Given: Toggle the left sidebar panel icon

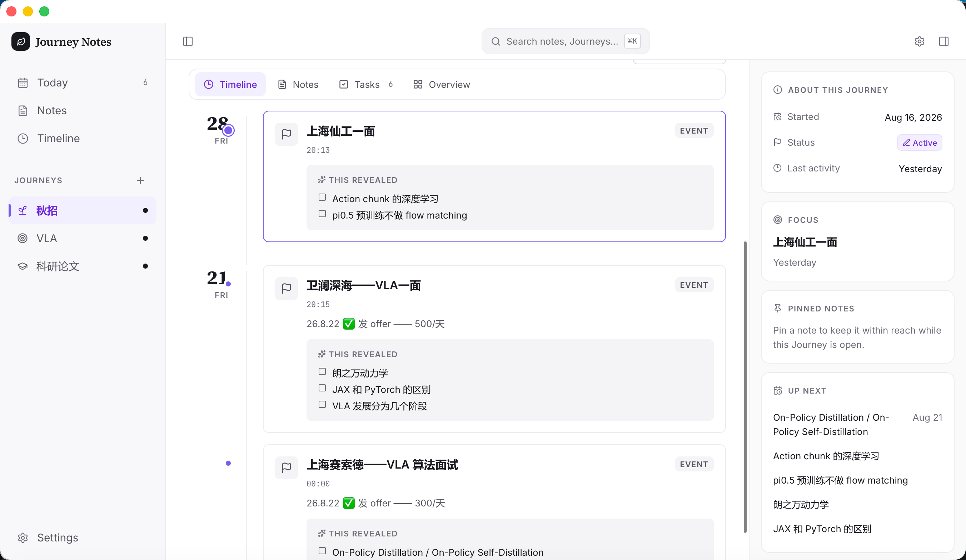Looking at the screenshot, I should click(188, 41).
